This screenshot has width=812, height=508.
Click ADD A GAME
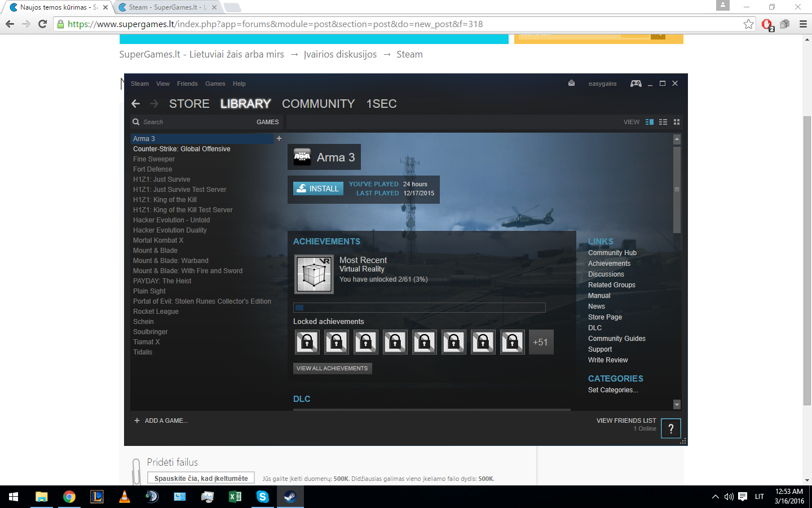161,421
